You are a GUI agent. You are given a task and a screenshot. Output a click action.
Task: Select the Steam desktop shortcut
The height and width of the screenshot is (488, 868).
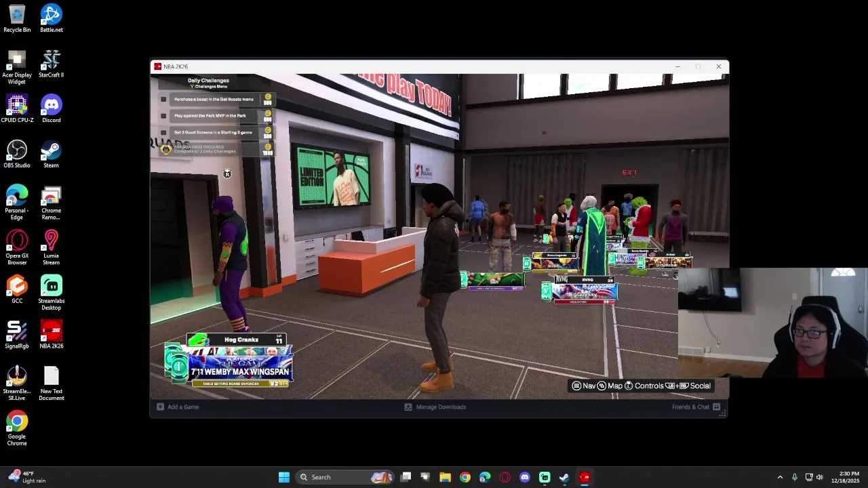52,154
